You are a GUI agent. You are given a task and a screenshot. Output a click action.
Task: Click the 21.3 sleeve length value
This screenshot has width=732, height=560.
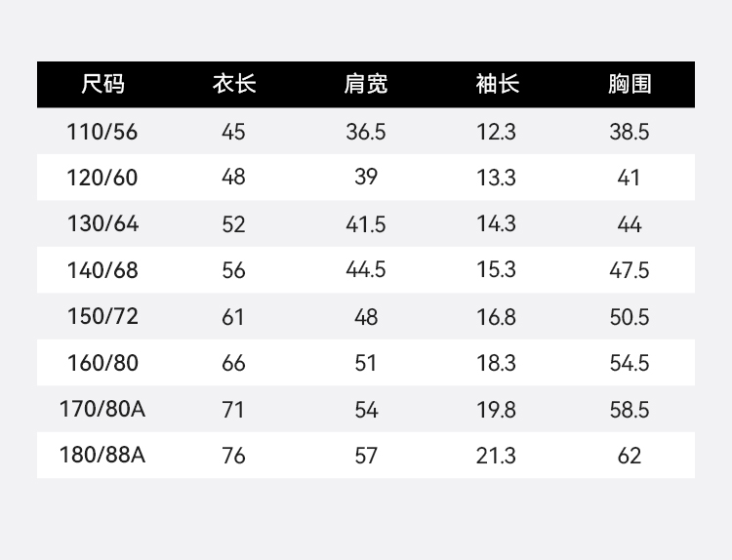497,456
